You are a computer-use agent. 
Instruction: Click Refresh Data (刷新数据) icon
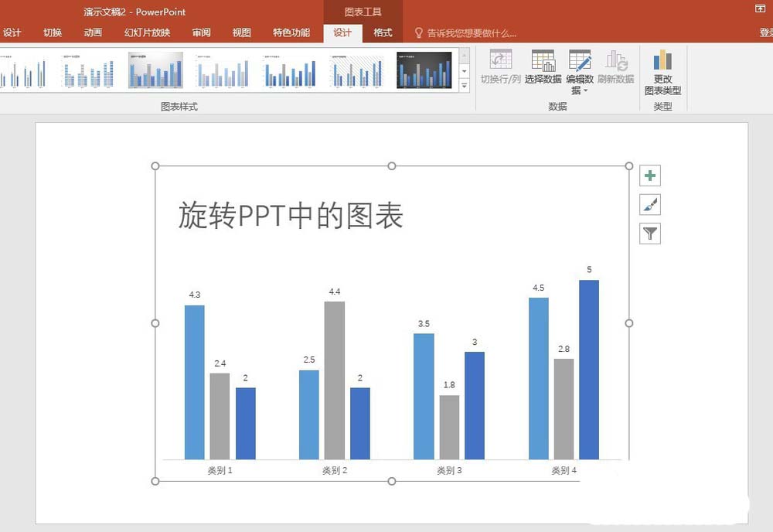click(x=616, y=60)
